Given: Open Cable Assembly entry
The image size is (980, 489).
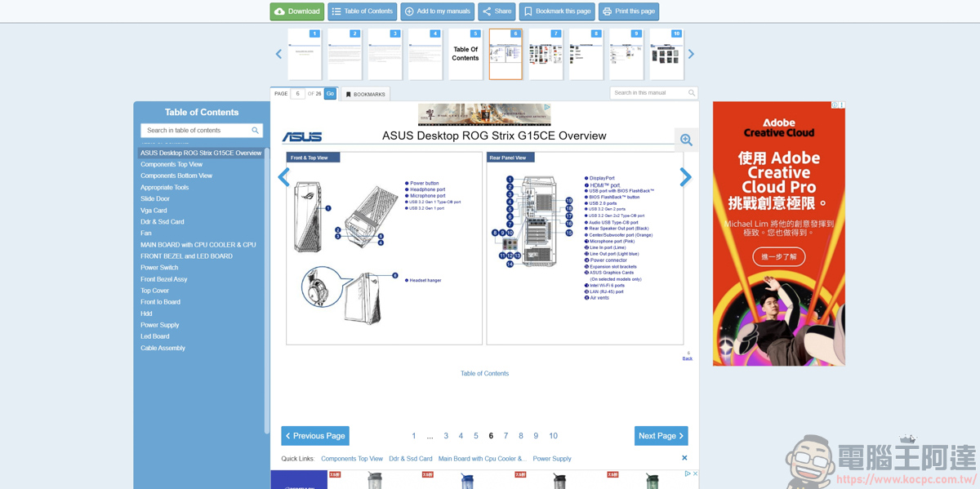Looking at the screenshot, I should (x=163, y=348).
